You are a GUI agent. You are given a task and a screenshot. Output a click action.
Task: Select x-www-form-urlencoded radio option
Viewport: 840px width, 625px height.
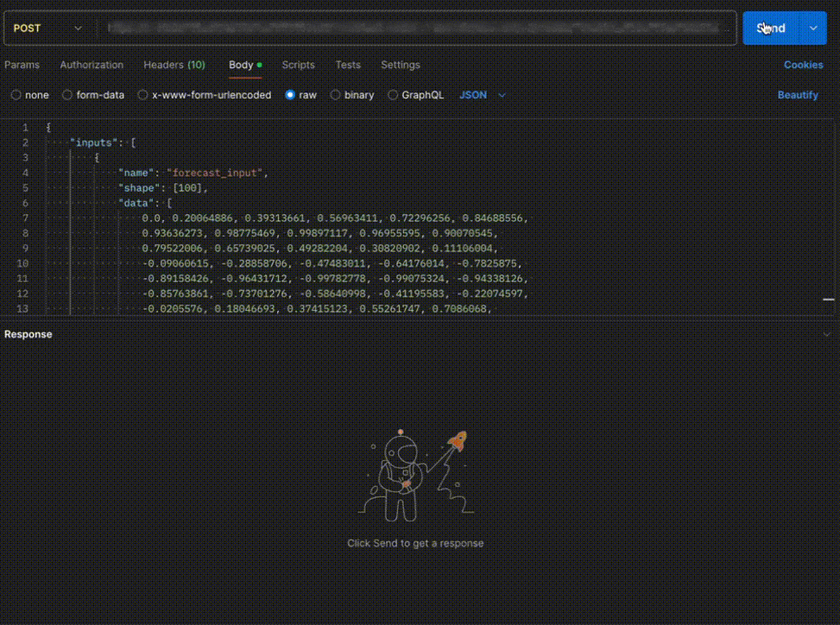pos(142,95)
